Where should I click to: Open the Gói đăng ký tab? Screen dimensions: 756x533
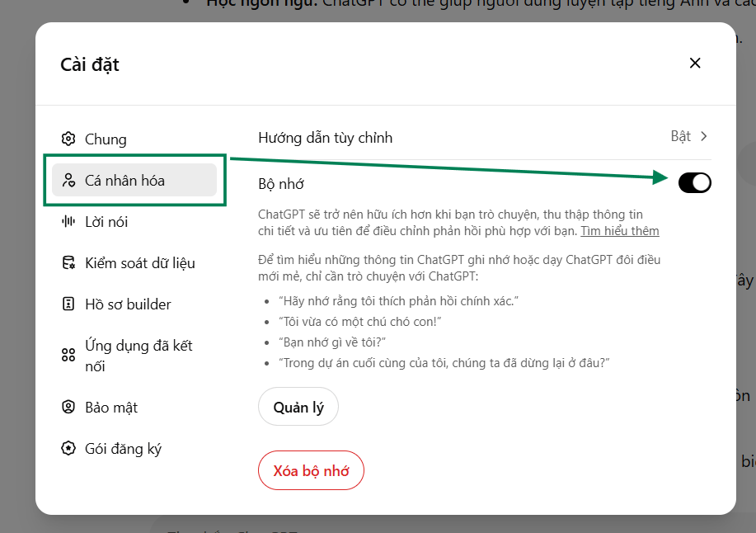click(x=134, y=449)
